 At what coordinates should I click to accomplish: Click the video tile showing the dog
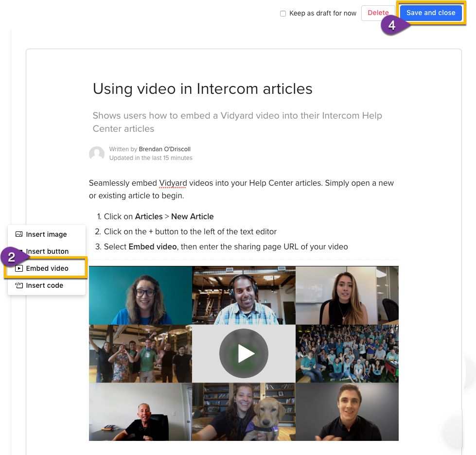click(x=244, y=411)
